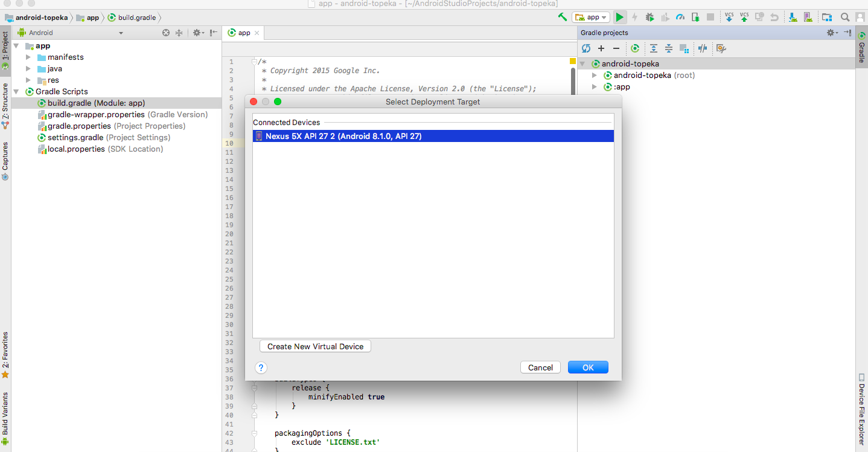Expand the manifests folder
This screenshot has height=452, width=868.
pos(28,57)
